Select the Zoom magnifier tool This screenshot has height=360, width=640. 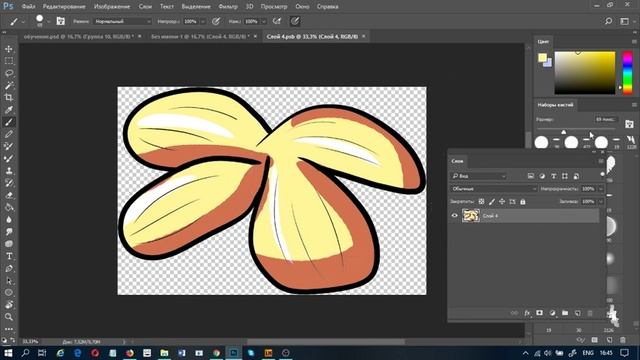9,317
